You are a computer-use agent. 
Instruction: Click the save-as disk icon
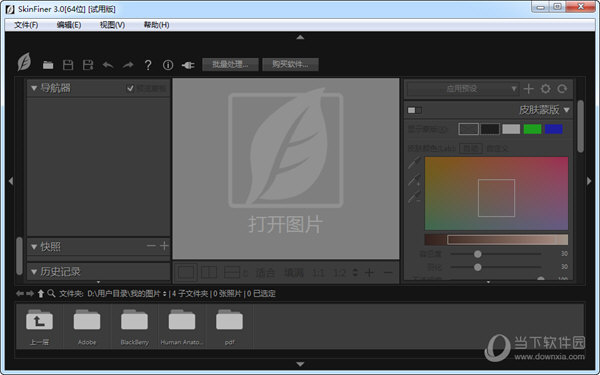[x=88, y=65]
